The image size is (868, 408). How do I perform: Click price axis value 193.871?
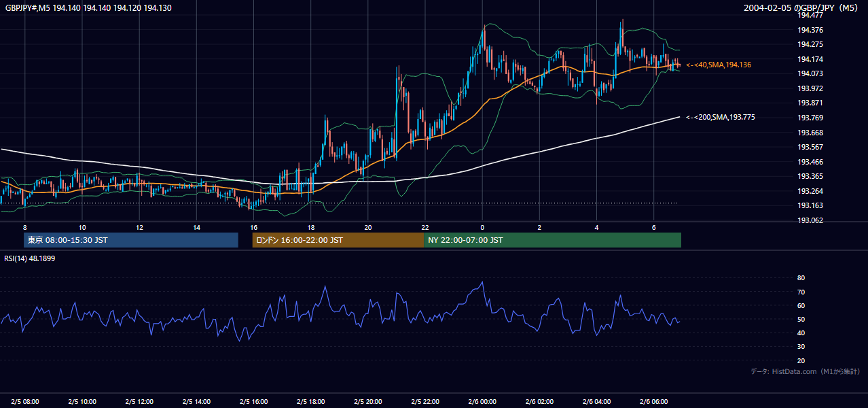[x=810, y=103]
